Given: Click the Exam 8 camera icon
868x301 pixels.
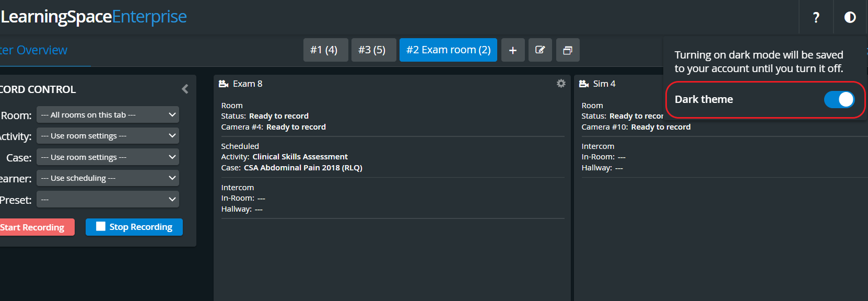Looking at the screenshot, I should coord(224,84).
